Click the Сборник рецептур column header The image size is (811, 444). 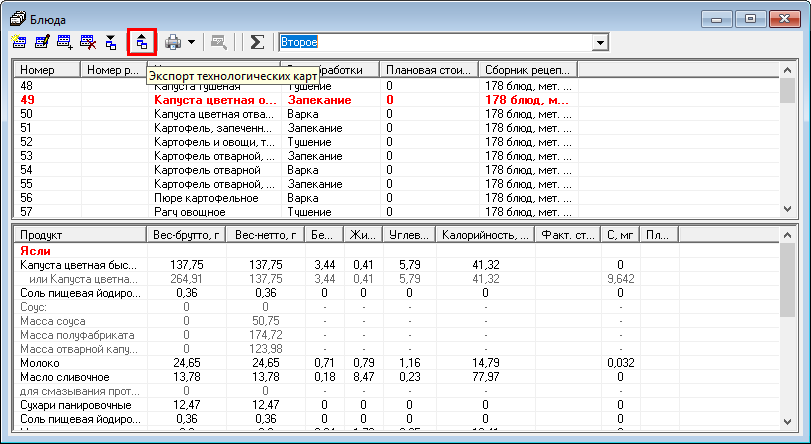pos(528,70)
